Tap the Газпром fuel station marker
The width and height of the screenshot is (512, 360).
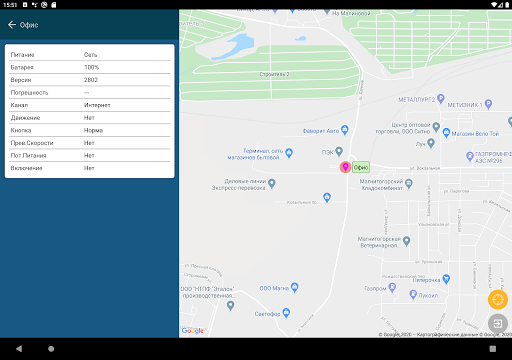[392, 287]
